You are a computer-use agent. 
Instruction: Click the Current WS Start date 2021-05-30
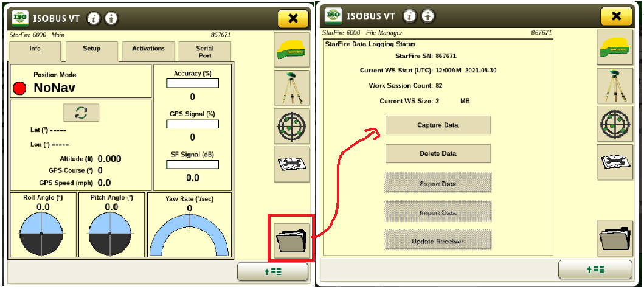coord(480,71)
